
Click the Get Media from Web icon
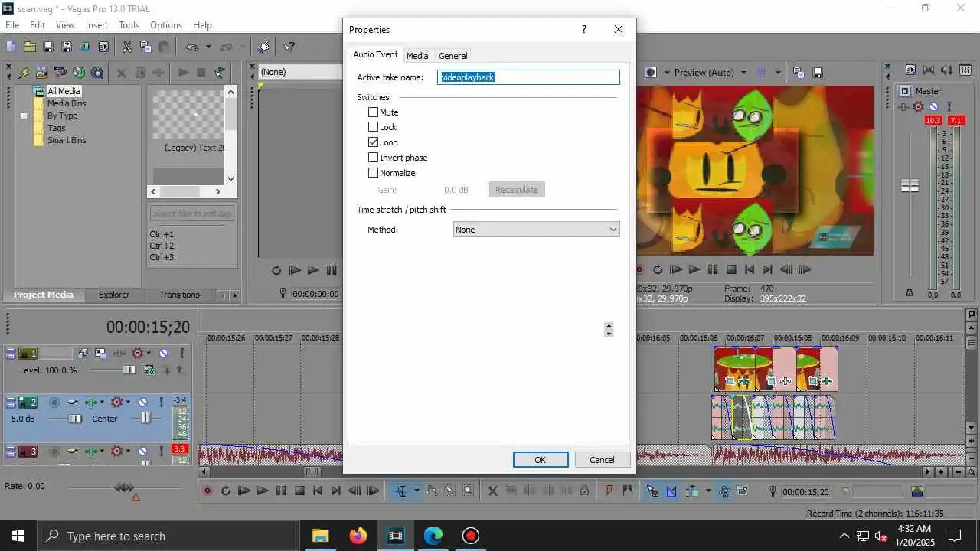click(x=97, y=73)
